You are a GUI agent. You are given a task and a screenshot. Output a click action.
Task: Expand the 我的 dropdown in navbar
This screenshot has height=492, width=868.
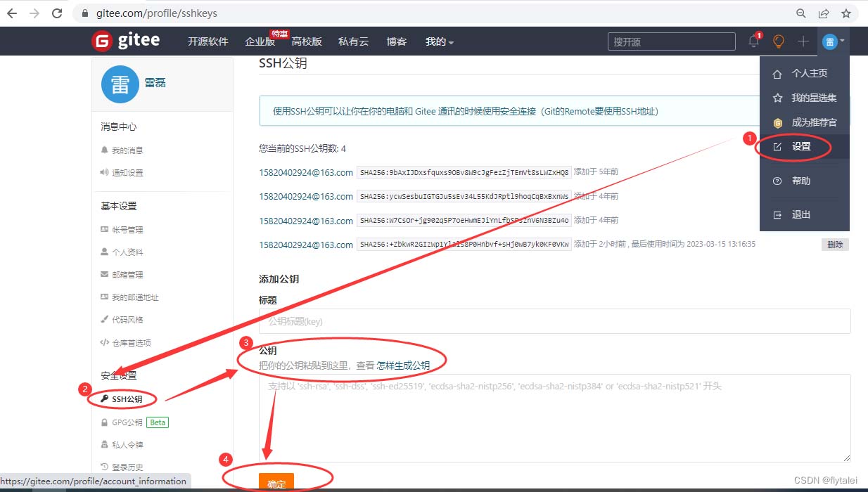point(439,41)
